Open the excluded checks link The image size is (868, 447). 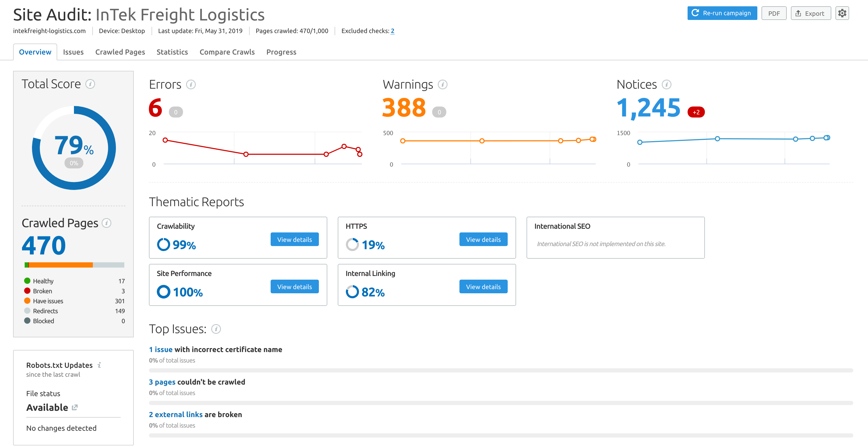[393, 31]
